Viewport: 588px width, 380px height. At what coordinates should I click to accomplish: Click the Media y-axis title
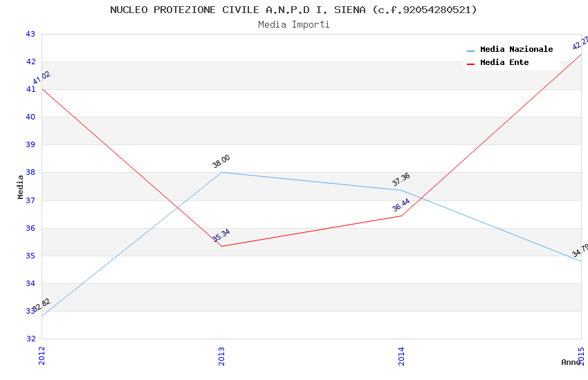click(20, 187)
